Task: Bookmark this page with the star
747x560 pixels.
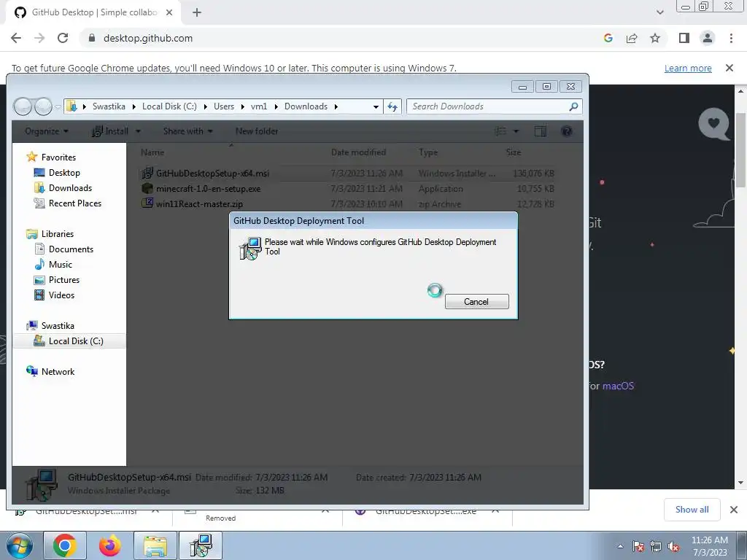Action: click(655, 38)
